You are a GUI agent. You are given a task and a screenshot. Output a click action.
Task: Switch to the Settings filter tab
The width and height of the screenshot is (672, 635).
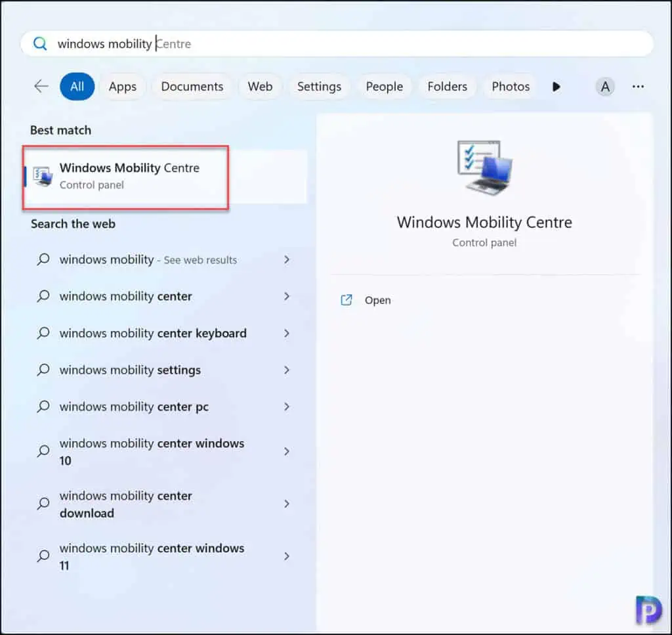click(320, 86)
